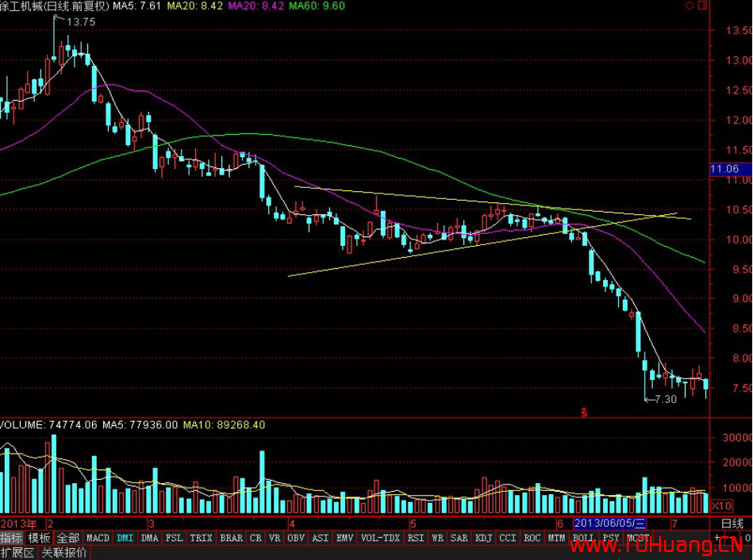753x560 pixels.
Task: Toggle the side panel icon beside the diamond
Action: 702,6
